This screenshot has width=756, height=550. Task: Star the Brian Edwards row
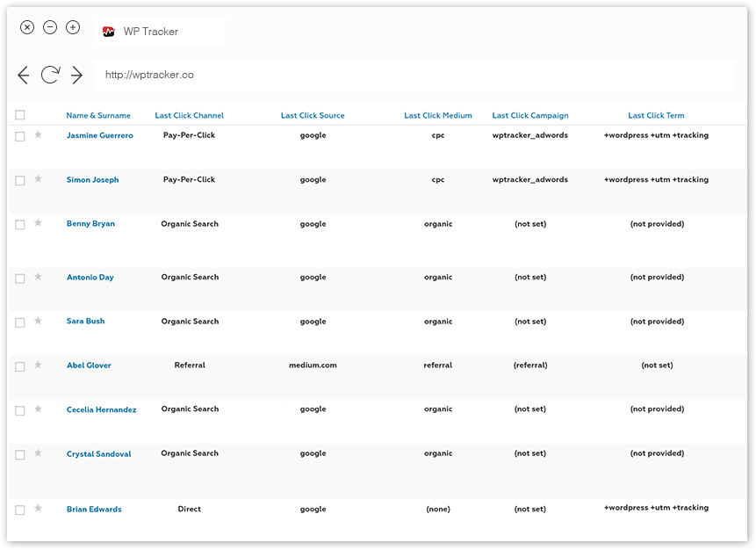[x=38, y=508]
